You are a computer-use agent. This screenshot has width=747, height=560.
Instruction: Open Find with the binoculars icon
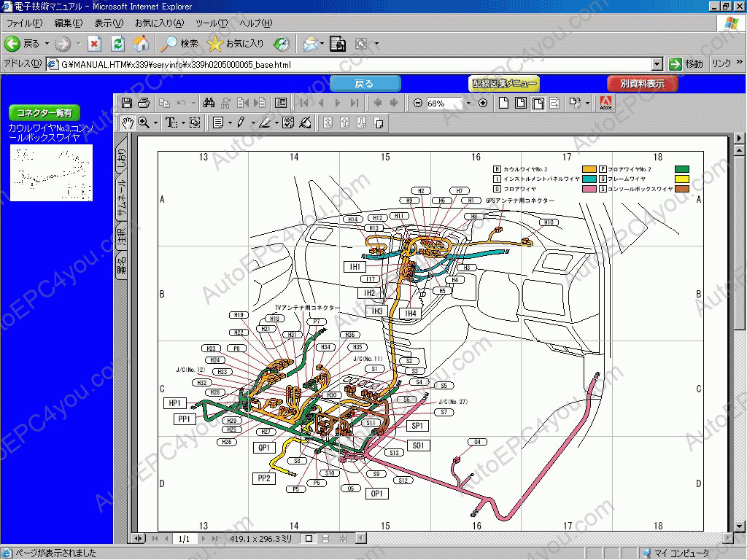tap(209, 101)
